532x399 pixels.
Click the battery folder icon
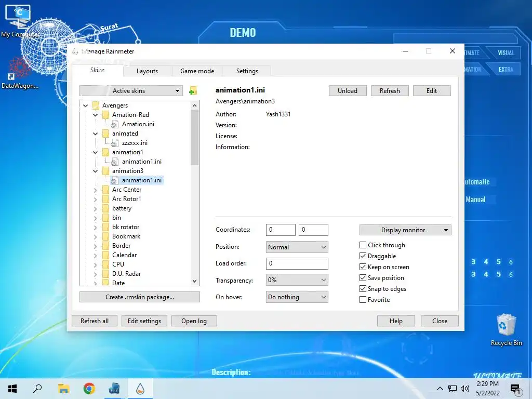click(x=105, y=208)
